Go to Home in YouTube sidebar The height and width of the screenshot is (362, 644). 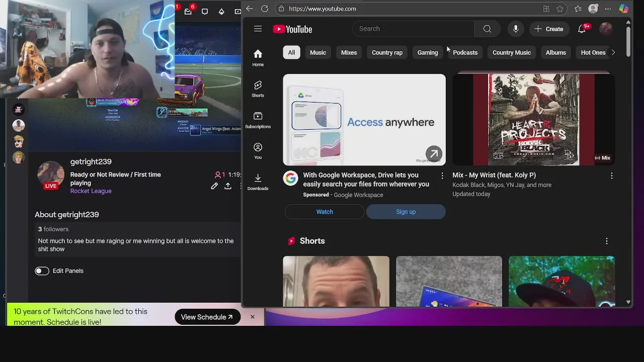258,58
